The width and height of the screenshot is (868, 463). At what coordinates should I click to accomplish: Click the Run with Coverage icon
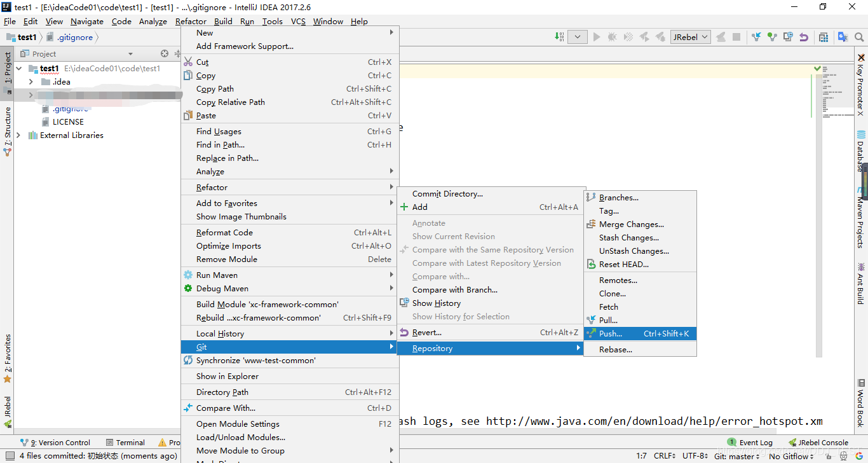tap(628, 37)
